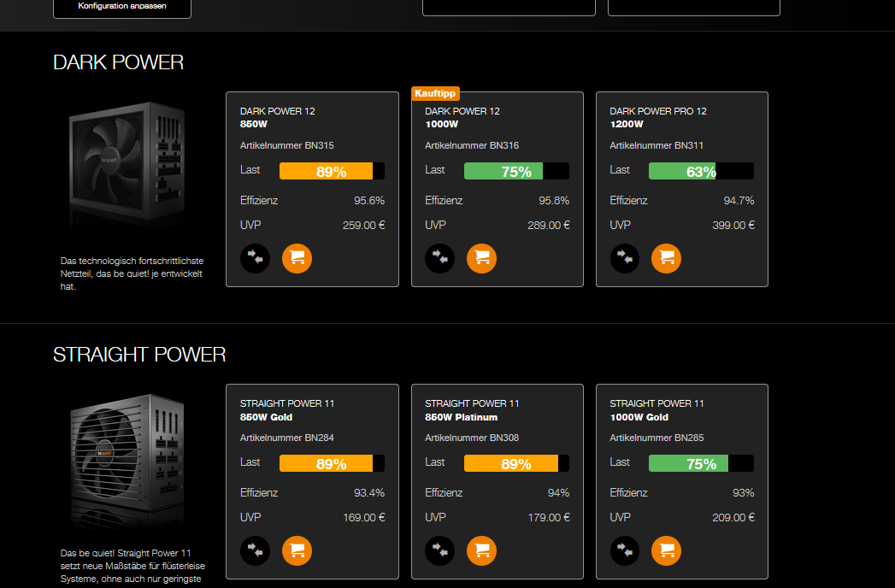Image resolution: width=895 pixels, height=588 pixels.
Task: Click the 89% load bar of Dark Power 12 850W
Action: point(332,171)
